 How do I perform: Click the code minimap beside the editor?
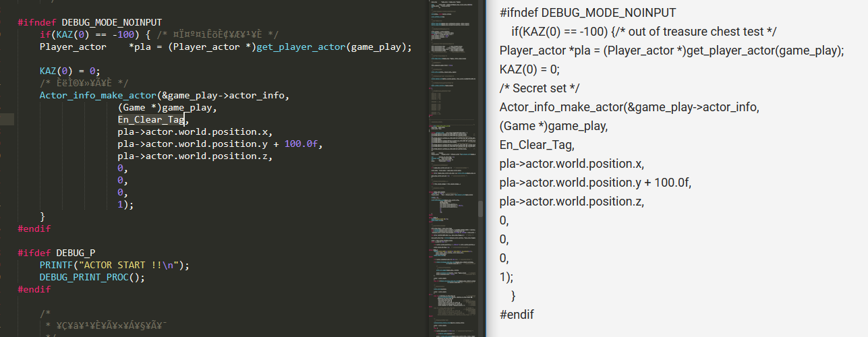pyautogui.click(x=452, y=168)
